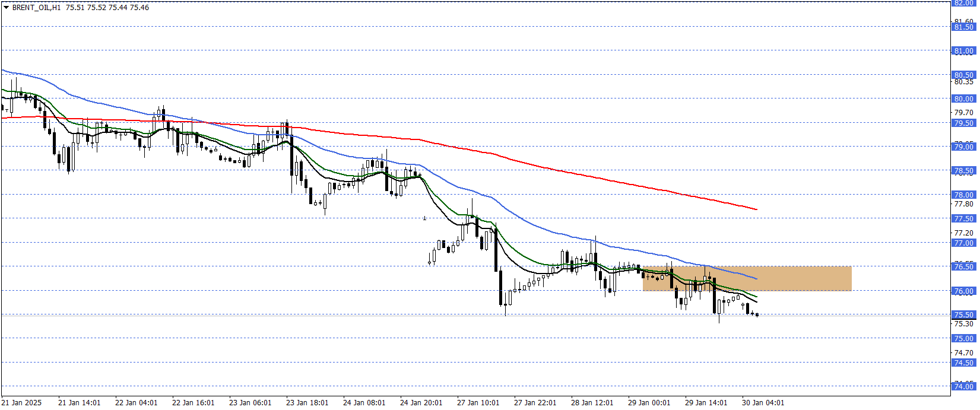Click the 78.50 price level label
This screenshot has width=980, height=410.
click(x=963, y=171)
